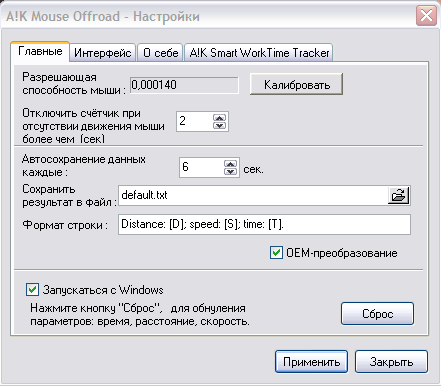
Task: Decrease the mouse idle timeout seconds value
Action: 219,126
